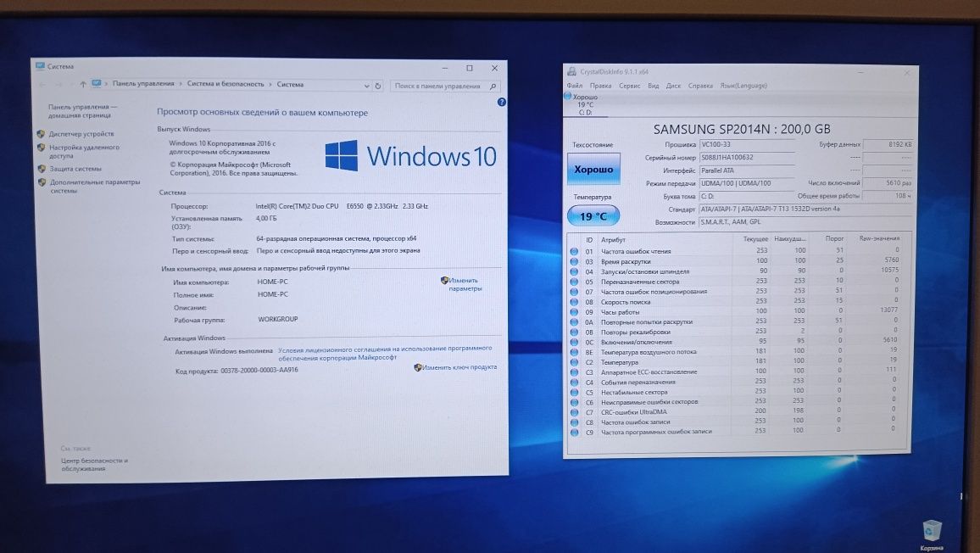
Task: Click the status circle for attribute 05 reallocated sectors
Action: [x=574, y=282]
